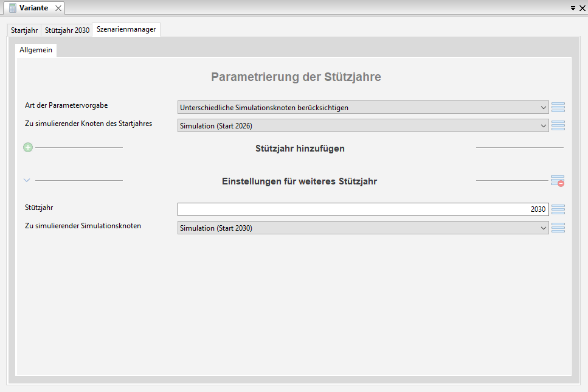Collapse the Einstellungen für weiteres Stützjahr section

click(x=27, y=181)
